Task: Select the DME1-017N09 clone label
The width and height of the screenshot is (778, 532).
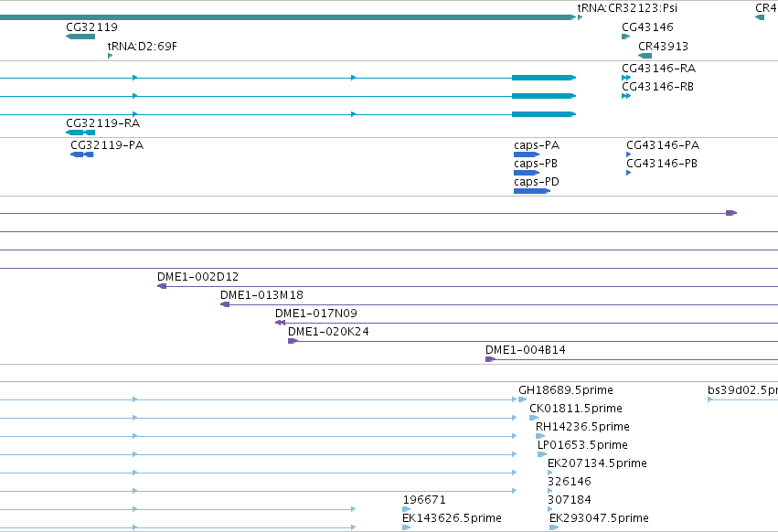Action: (316, 314)
